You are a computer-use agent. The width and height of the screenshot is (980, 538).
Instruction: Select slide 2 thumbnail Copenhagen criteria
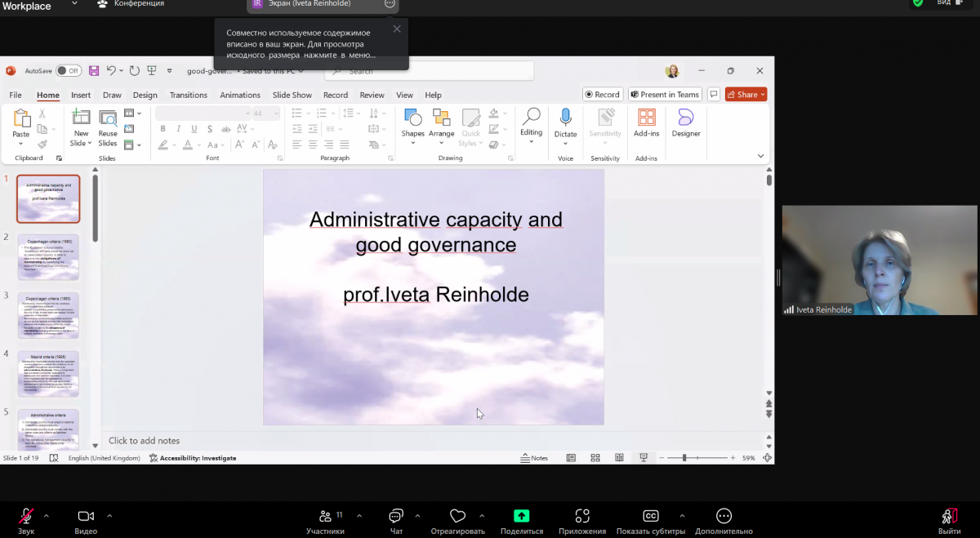[48, 257]
